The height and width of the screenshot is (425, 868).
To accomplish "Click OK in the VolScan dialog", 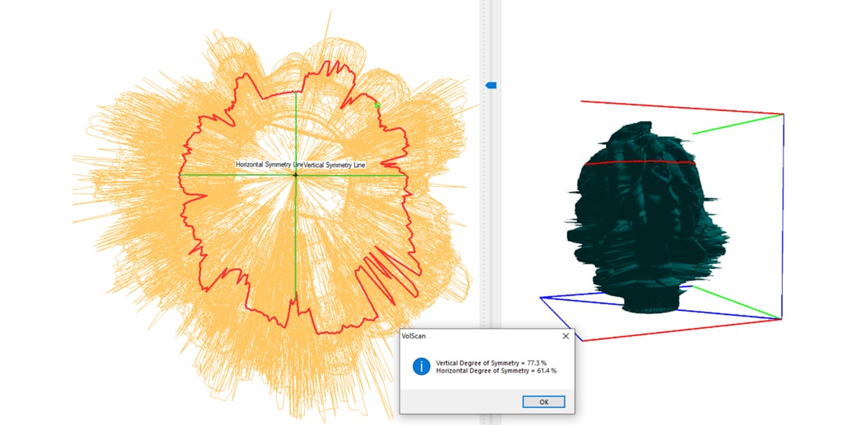I will (x=543, y=402).
